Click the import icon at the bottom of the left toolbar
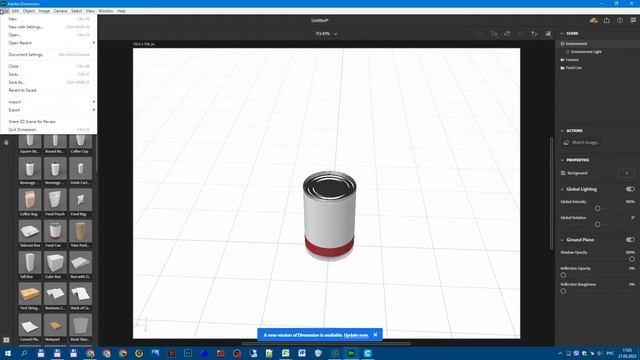This screenshot has height=360, width=640. click(6, 340)
